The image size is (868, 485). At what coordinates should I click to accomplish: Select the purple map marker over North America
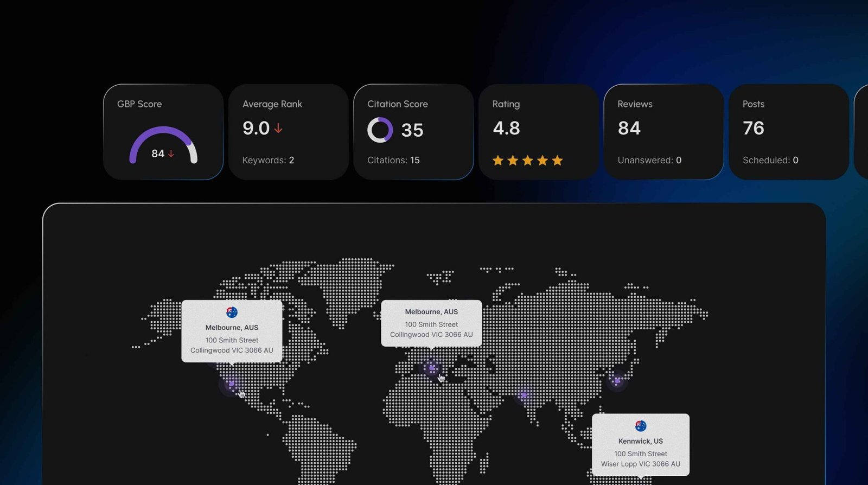(232, 384)
